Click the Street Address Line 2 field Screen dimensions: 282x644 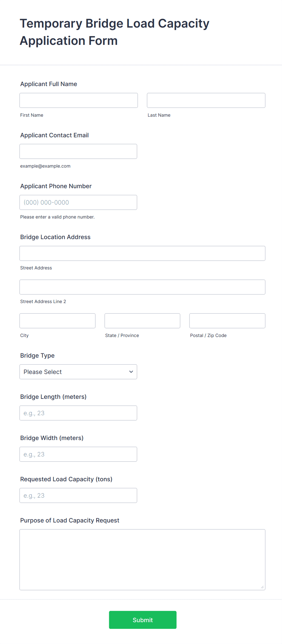(x=142, y=287)
